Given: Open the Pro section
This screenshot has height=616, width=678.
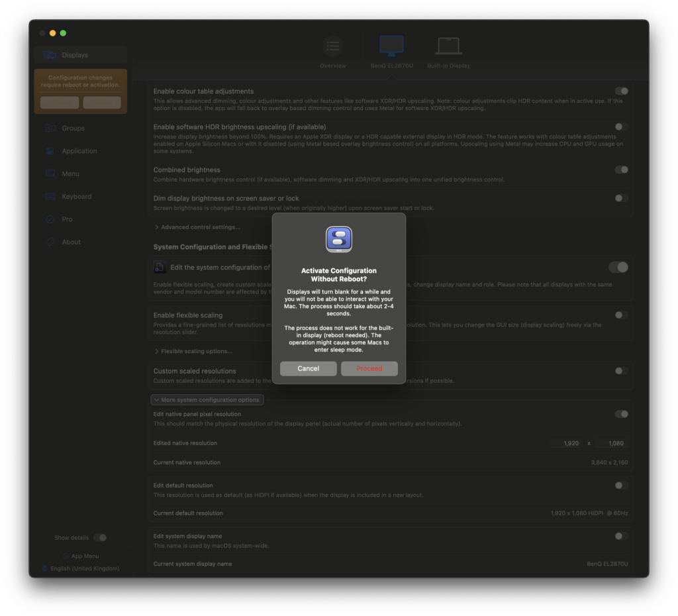Looking at the screenshot, I should pyautogui.click(x=67, y=219).
